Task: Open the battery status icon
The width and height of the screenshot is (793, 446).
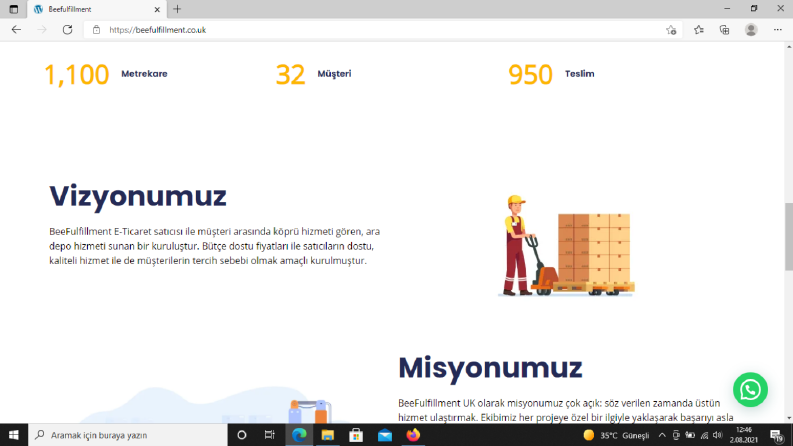Action: 690,435
